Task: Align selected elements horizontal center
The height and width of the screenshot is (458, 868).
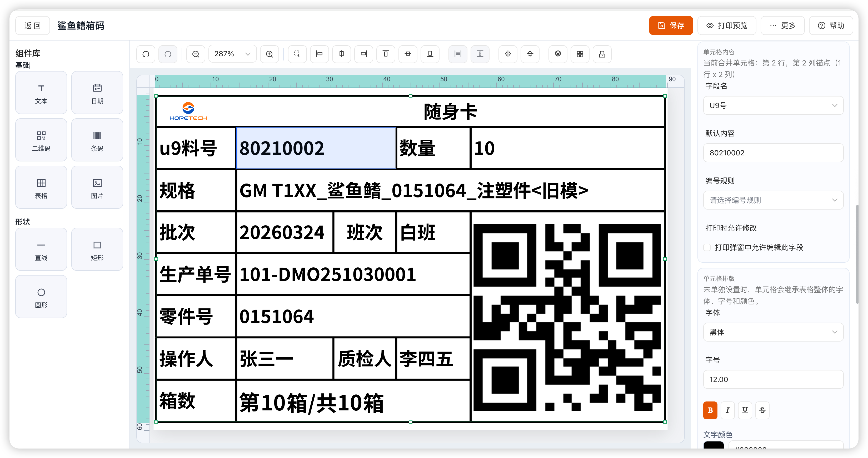Action: tap(341, 54)
